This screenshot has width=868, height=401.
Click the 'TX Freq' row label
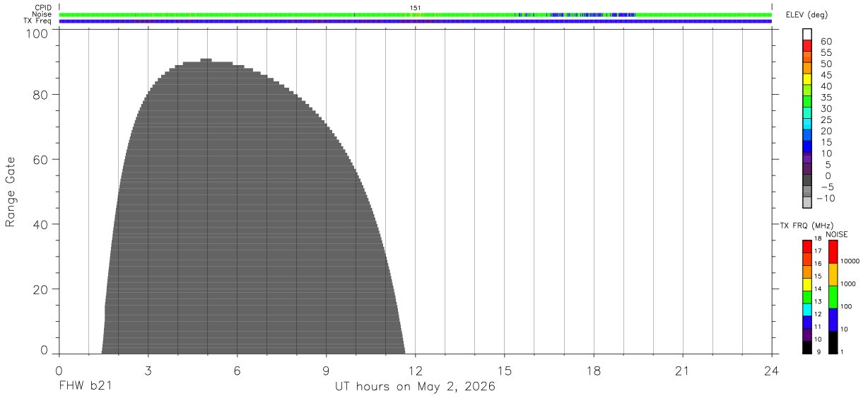point(39,21)
